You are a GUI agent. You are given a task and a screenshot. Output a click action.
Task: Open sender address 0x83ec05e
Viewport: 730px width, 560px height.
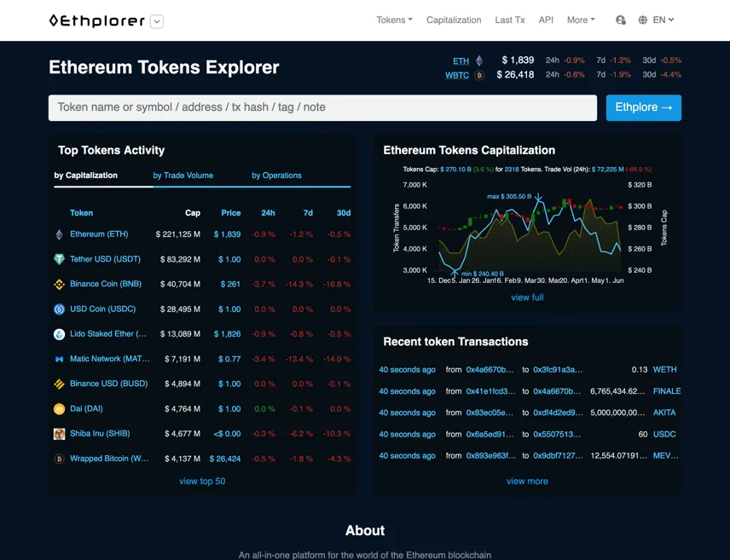point(490,413)
